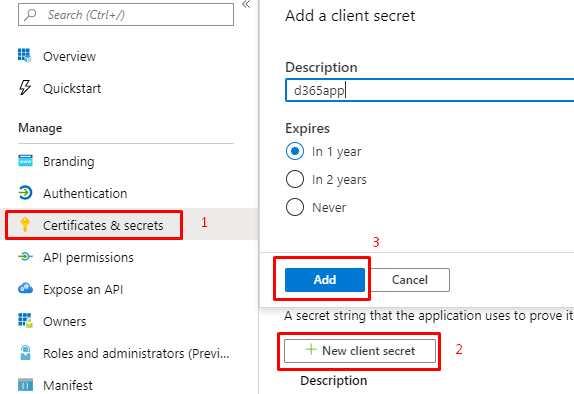The width and height of the screenshot is (574, 394).
Task: Click the Owners icon in the sidebar
Action: click(25, 320)
